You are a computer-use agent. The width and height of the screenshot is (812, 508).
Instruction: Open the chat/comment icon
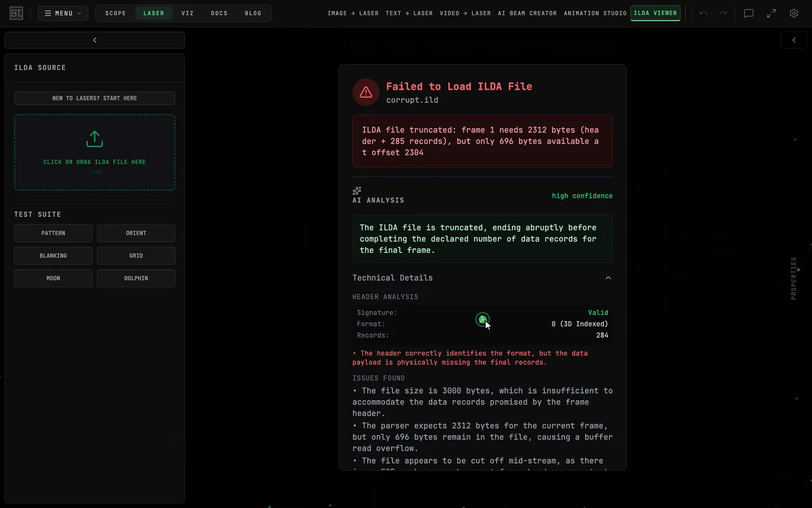coord(749,13)
